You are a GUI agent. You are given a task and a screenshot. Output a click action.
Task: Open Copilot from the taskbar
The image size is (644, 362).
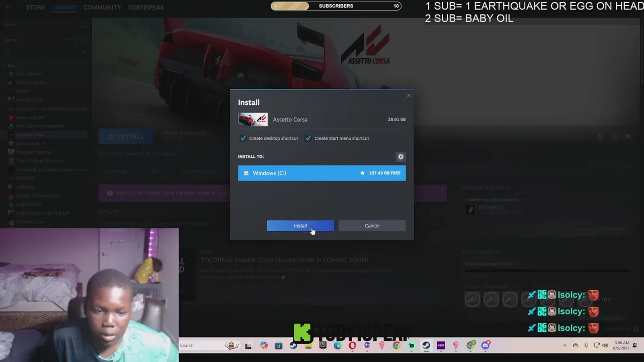coord(264,345)
